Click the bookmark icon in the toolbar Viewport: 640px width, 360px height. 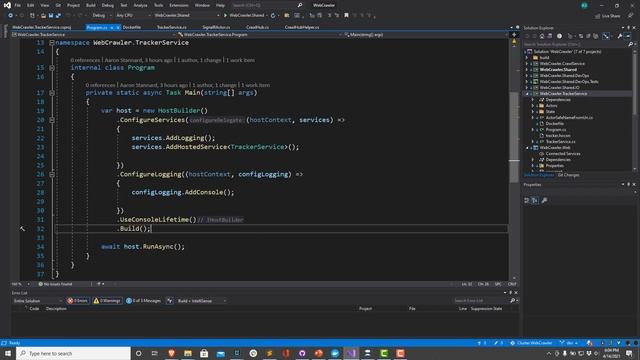click(x=346, y=16)
